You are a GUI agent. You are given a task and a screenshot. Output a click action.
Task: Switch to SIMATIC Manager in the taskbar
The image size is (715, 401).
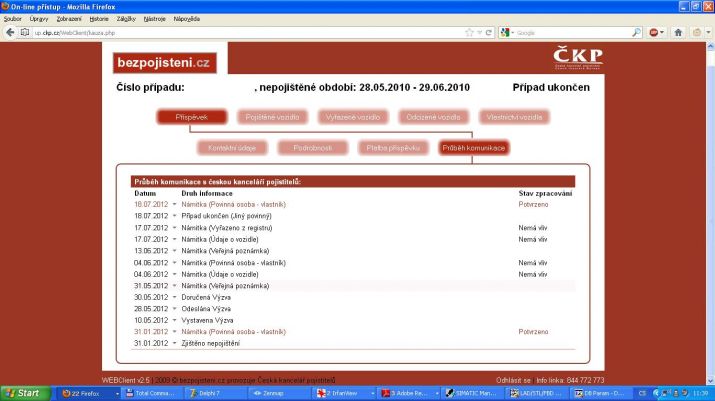(472, 393)
